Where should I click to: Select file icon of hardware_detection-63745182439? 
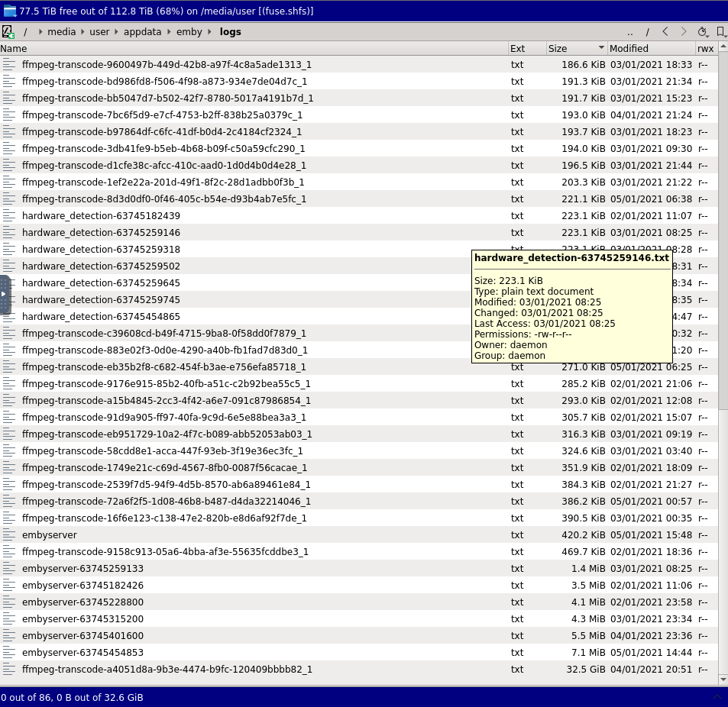pyautogui.click(x=9, y=216)
